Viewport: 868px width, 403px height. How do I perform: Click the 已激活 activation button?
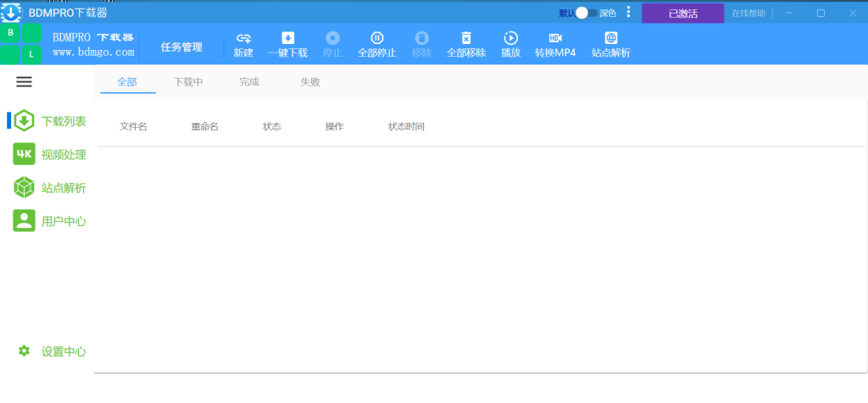683,14
